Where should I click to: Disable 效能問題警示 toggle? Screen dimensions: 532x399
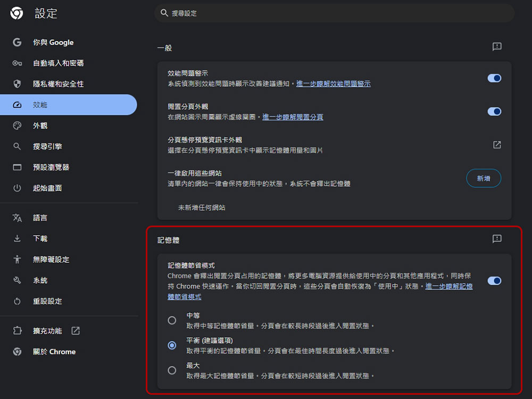coord(494,78)
